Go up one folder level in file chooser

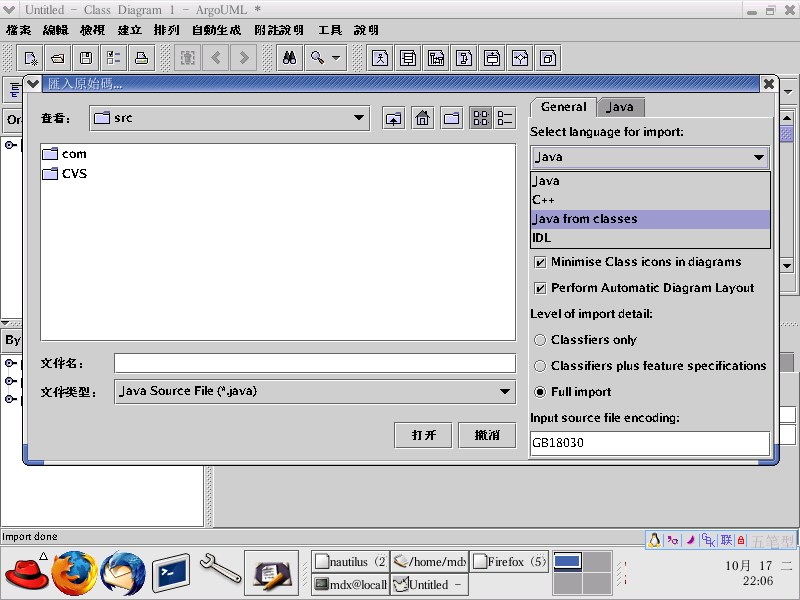pos(393,118)
